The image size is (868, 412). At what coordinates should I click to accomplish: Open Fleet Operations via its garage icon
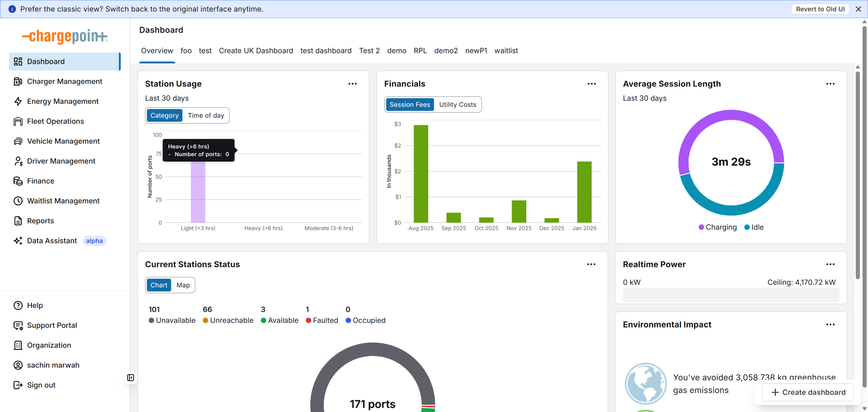tap(18, 121)
